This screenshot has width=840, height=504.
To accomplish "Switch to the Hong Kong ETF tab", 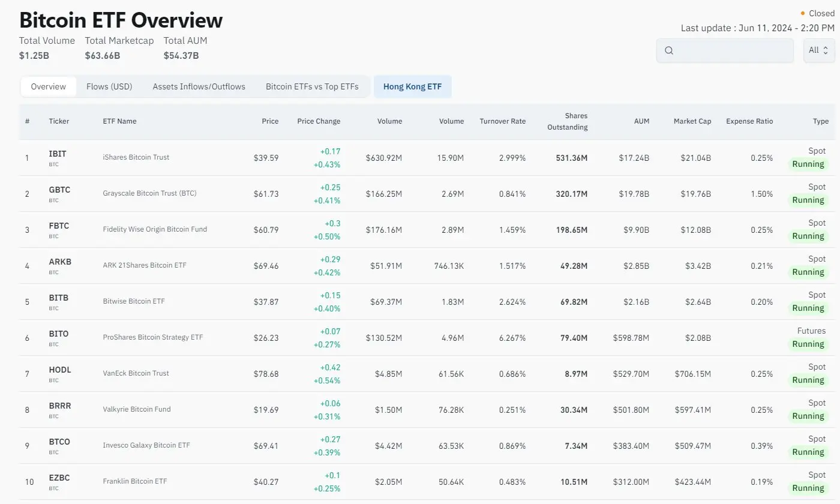I will [x=412, y=86].
